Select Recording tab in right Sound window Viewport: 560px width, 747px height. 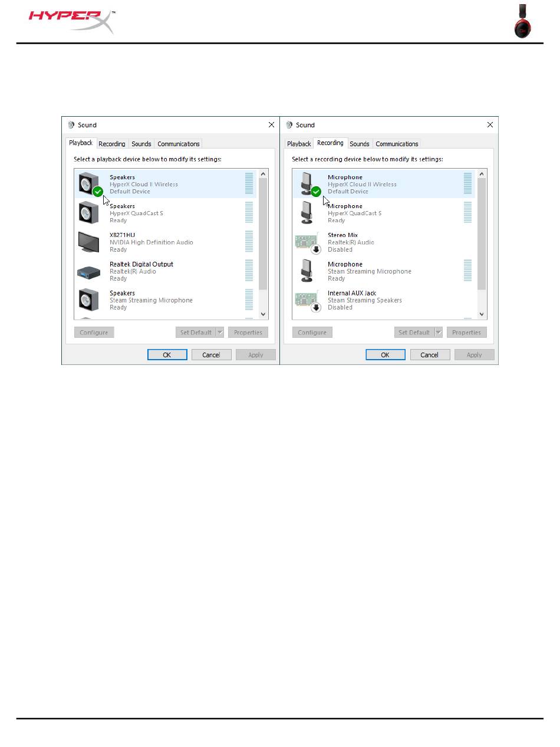click(330, 143)
